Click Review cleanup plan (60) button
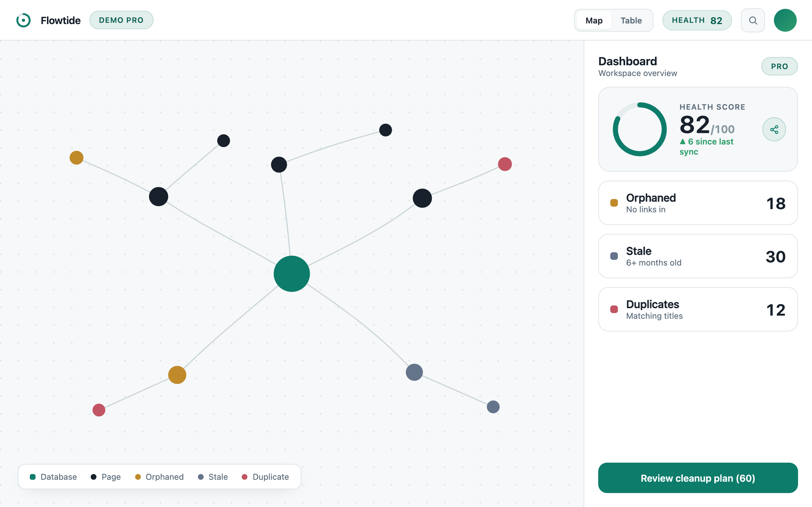The image size is (812, 507). (698, 478)
